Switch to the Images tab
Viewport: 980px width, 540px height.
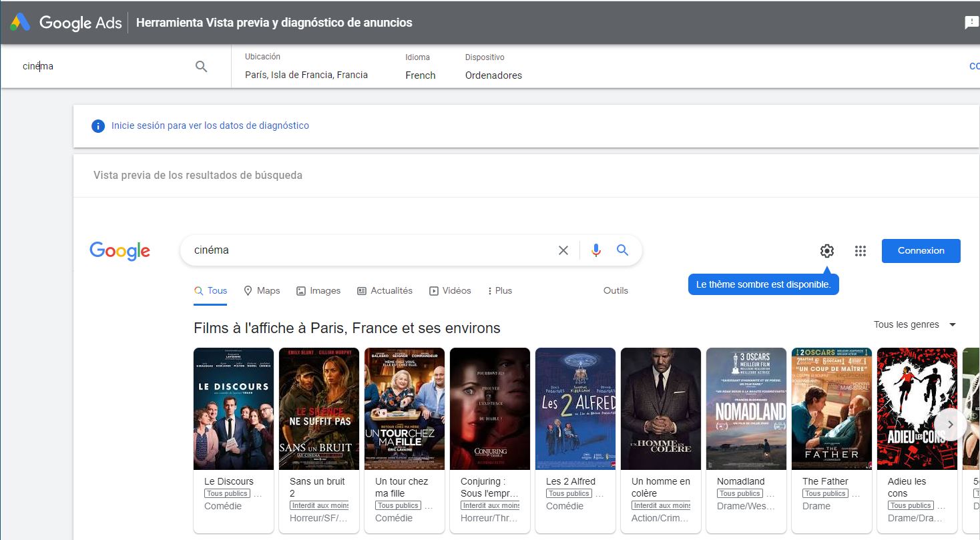pyautogui.click(x=318, y=291)
